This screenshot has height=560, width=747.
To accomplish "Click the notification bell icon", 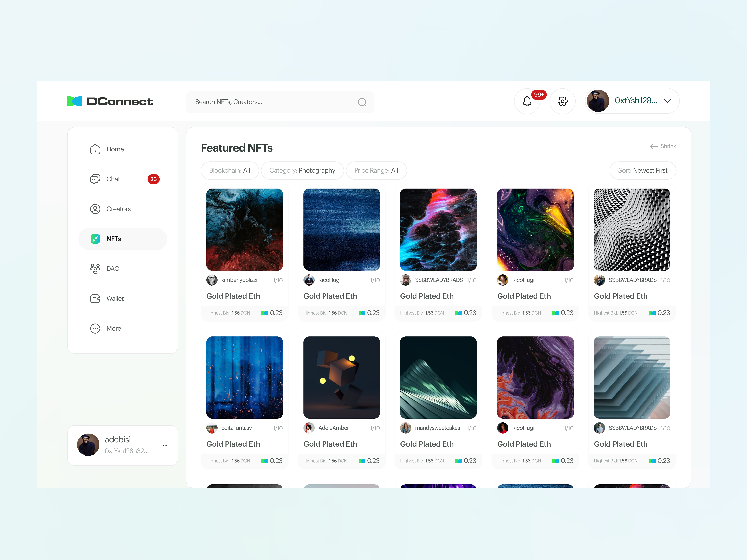I will click(x=527, y=101).
